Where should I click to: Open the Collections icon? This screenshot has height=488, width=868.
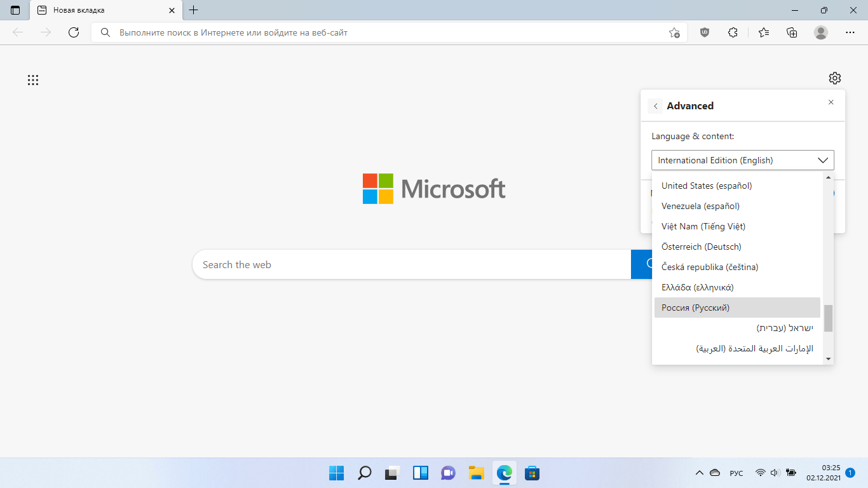point(792,32)
